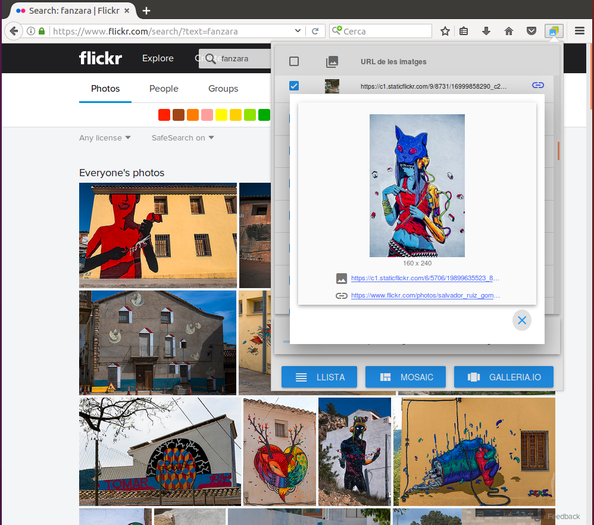Open the staticflickr image URL link in preview
The height and width of the screenshot is (525, 594).
point(425,278)
